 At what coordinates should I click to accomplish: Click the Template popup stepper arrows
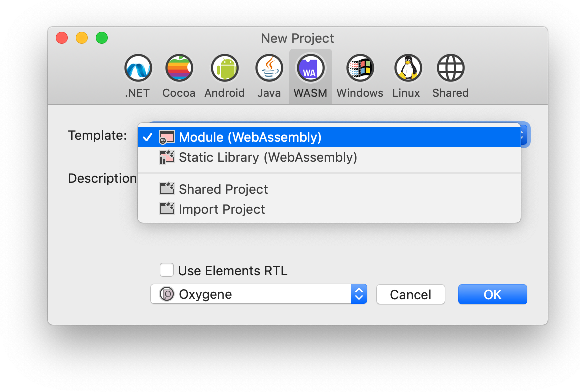click(525, 135)
